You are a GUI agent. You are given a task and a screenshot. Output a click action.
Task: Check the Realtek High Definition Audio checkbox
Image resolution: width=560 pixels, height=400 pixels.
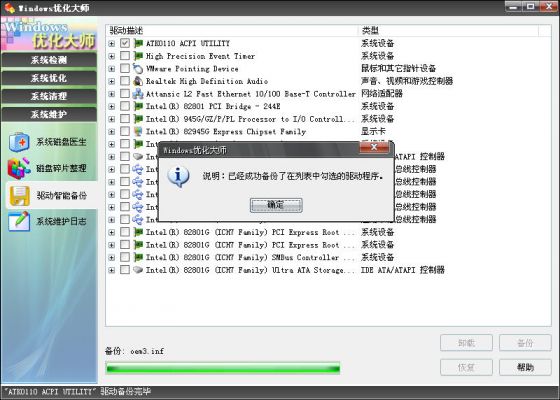pos(125,81)
